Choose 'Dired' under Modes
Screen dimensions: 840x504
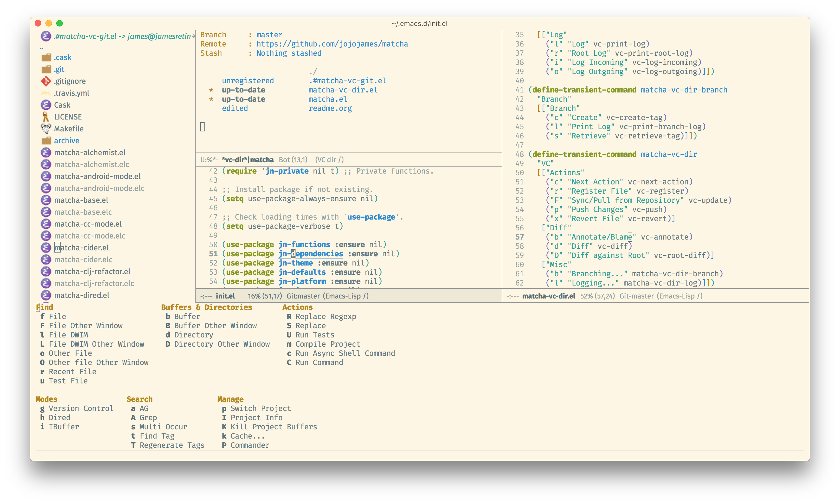pyautogui.click(x=60, y=417)
